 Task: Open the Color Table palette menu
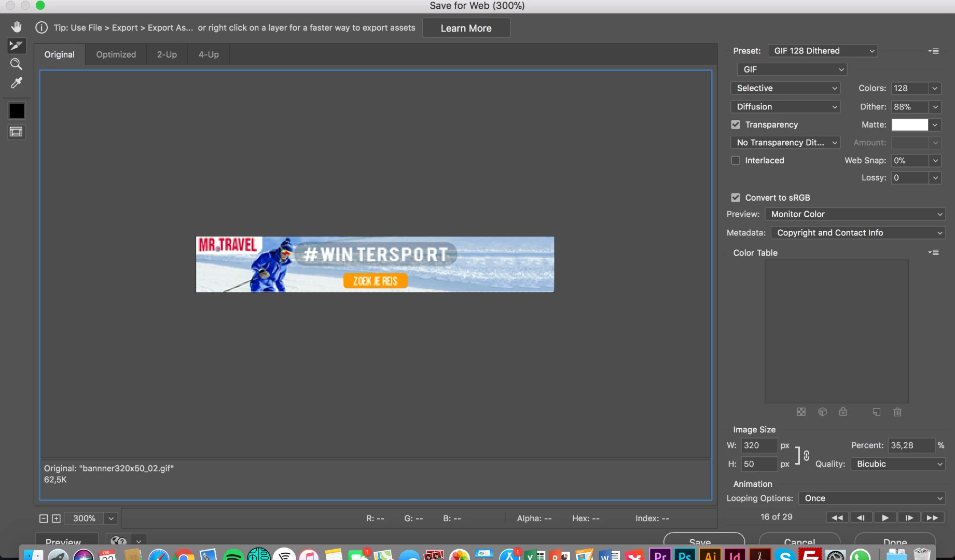click(934, 253)
